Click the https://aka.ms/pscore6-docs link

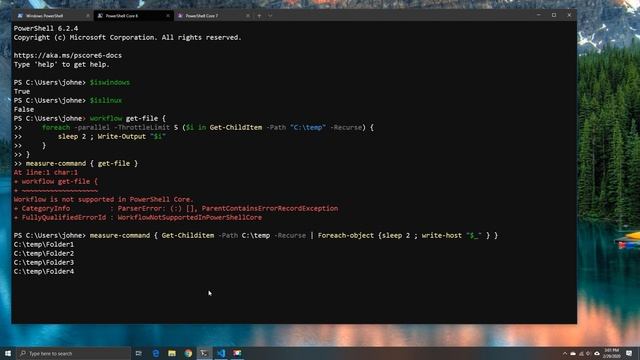coord(68,56)
